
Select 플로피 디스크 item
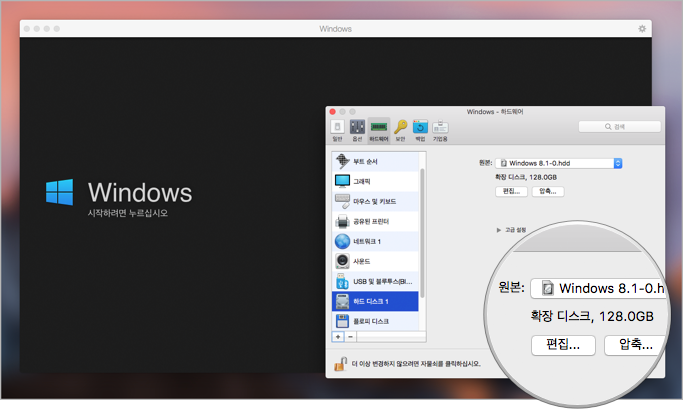375,321
